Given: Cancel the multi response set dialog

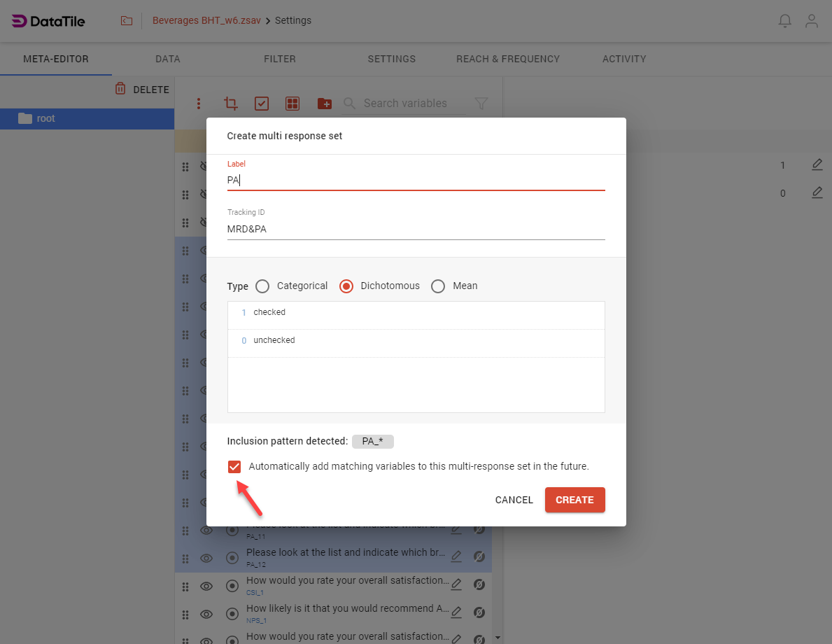Looking at the screenshot, I should [x=514, y=500].
